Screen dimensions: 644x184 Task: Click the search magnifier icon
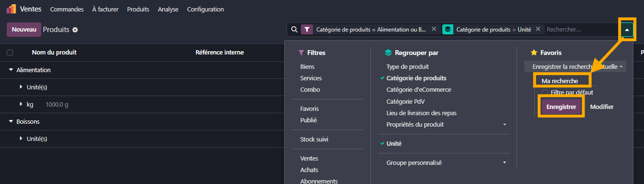pyautogui.click(x=294, y=29)
